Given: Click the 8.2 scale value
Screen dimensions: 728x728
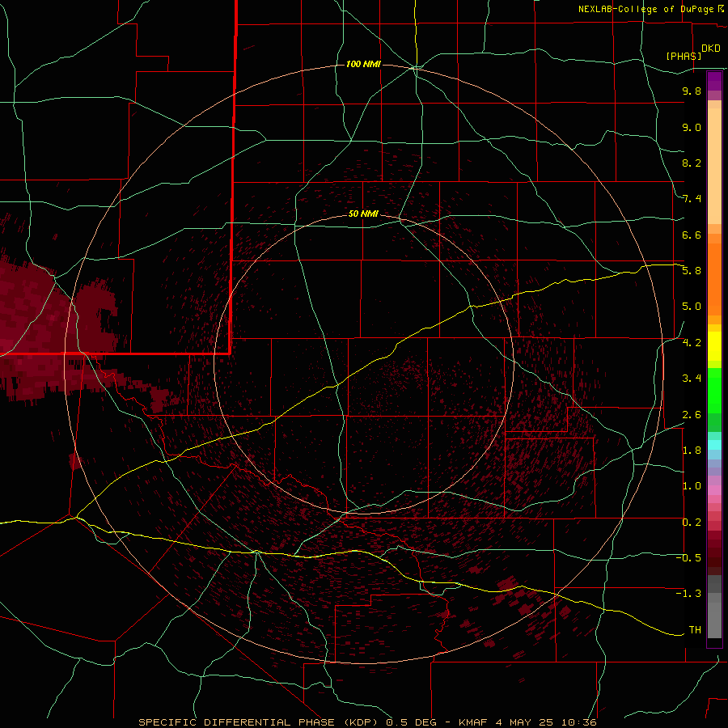Looking at the screenshot, I should click(x=692, y=163).
